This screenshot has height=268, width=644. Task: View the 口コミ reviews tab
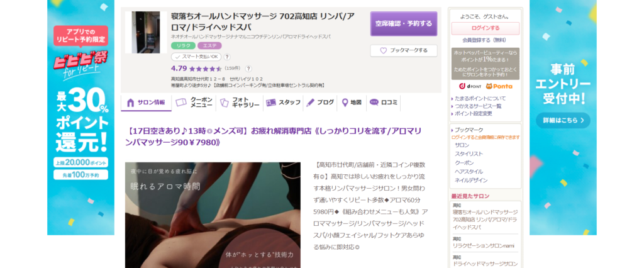383,103
